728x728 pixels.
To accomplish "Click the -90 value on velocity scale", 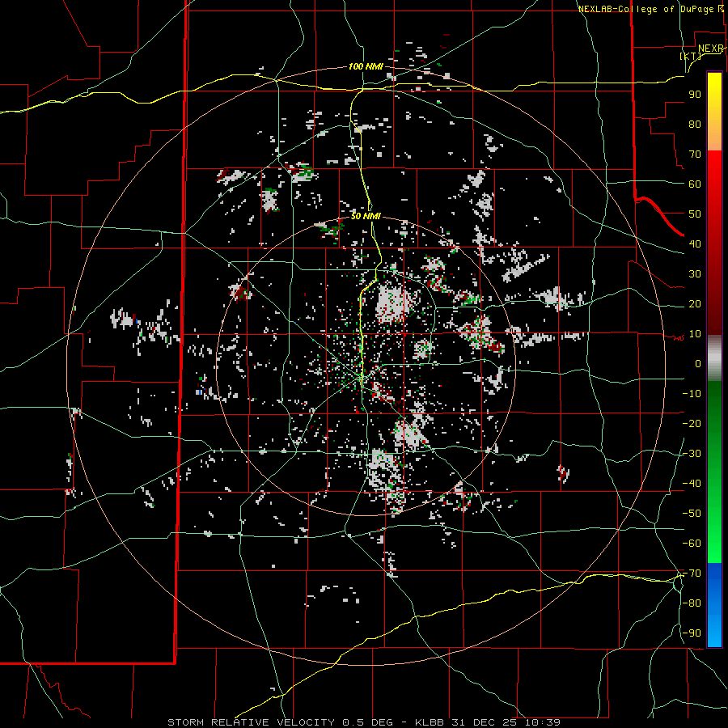I will coord(692,633).
